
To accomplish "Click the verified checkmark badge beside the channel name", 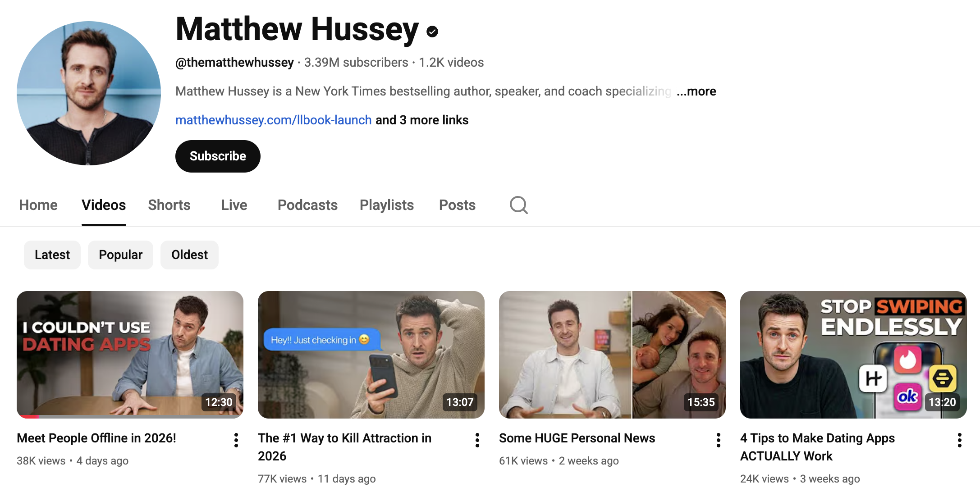I will [x=432, y=32].
